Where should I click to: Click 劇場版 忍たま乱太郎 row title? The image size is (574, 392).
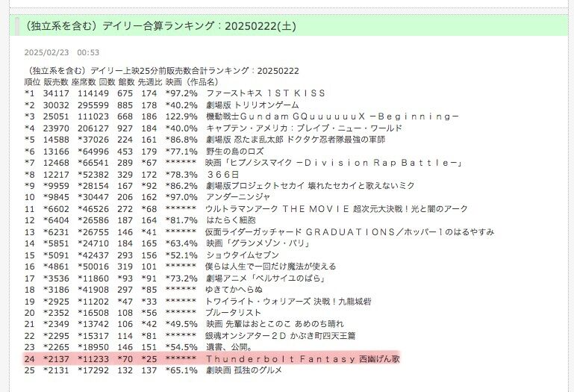[296, 140]
